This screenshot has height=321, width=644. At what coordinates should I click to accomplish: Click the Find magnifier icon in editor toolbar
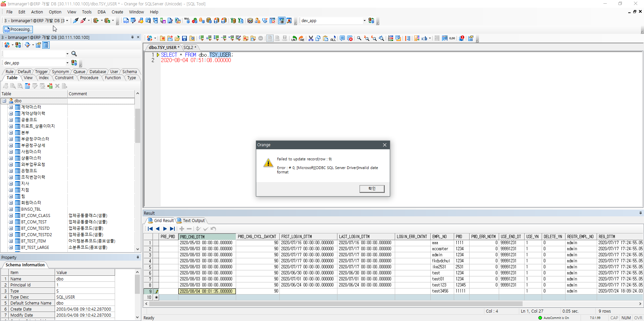pos(359,39)
